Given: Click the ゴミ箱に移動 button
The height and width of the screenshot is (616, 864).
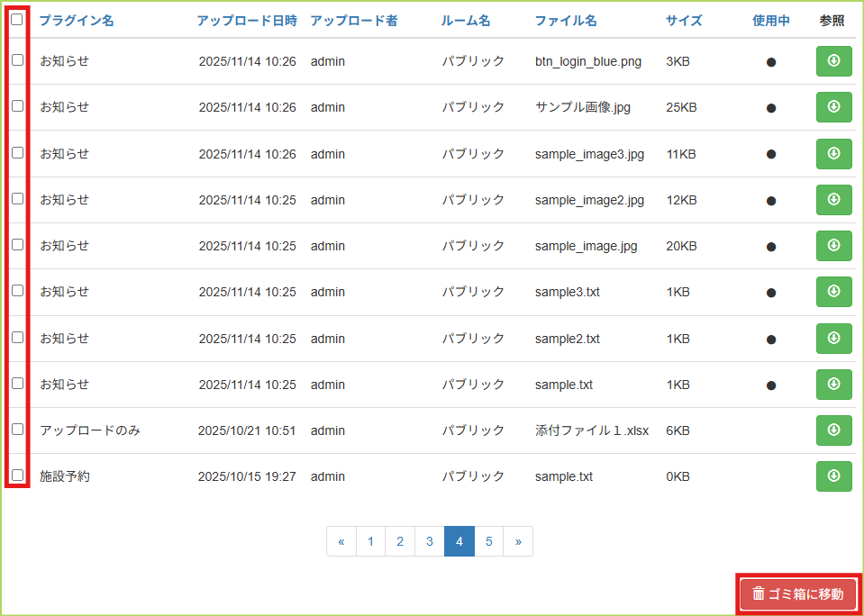Looking at the screenshot, I should click(x=798, y=593).
